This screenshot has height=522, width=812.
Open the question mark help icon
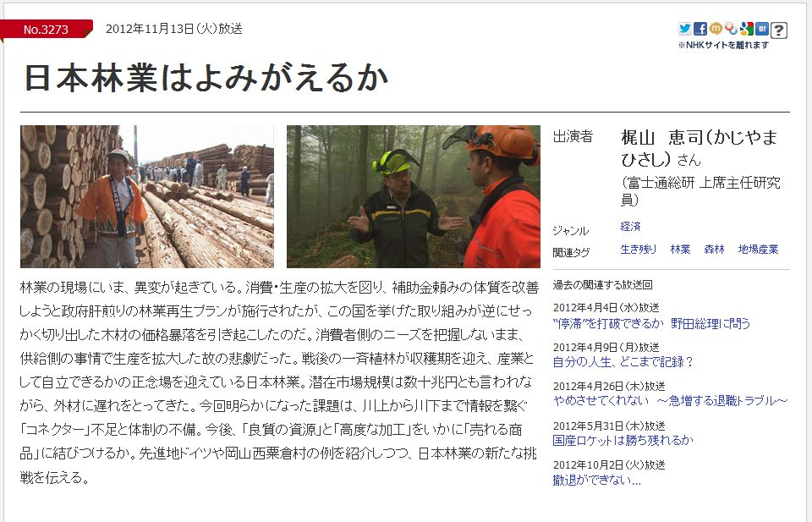(779, 30)
